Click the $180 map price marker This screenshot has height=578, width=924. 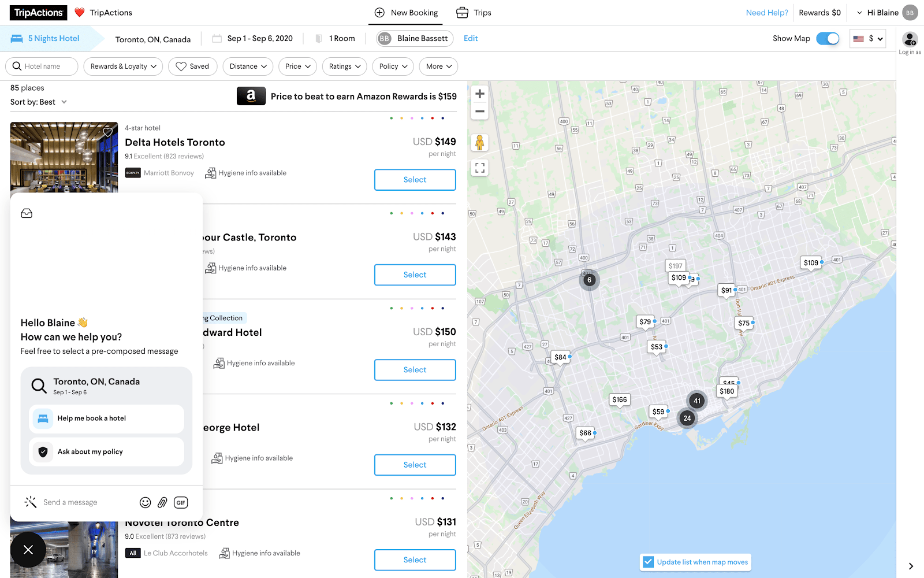pos(727,392)
